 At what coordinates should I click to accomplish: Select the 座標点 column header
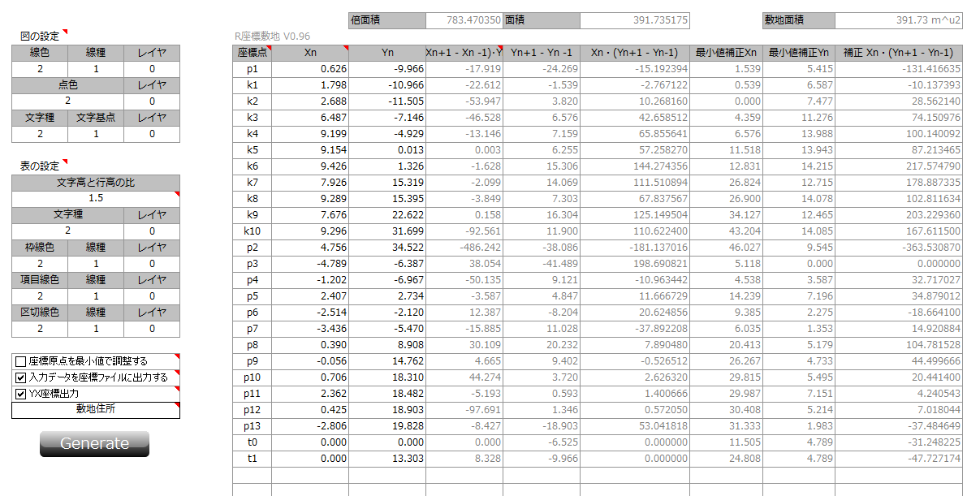(252, 53)
